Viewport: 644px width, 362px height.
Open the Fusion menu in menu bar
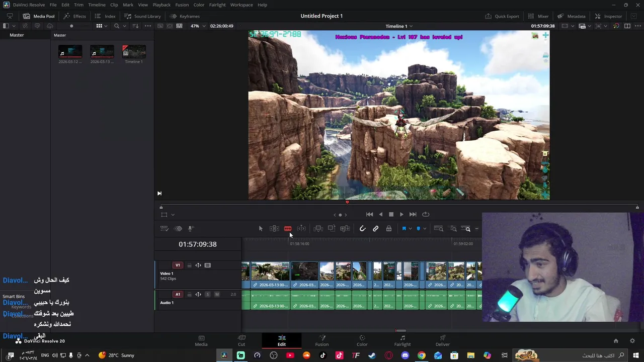tap(182, 5)
